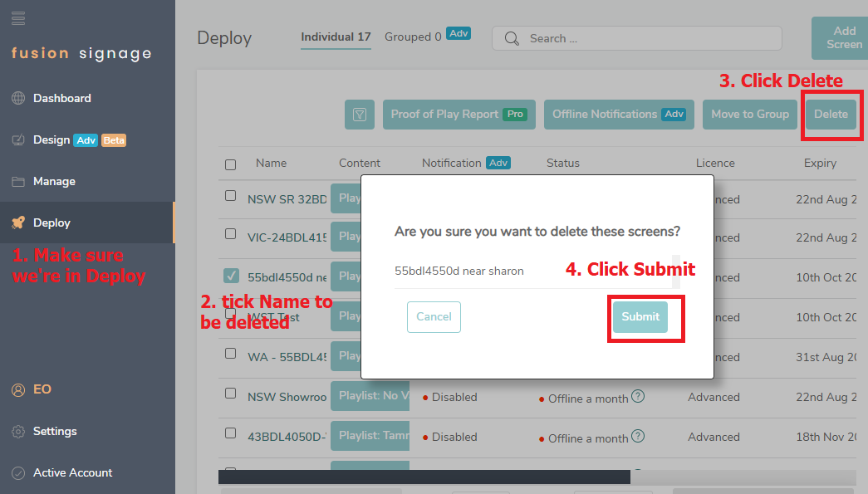Open the filter funnel icon button
The width and height of the screenshot is (868, 494).
pyautogui.click(x=360, y=115)
